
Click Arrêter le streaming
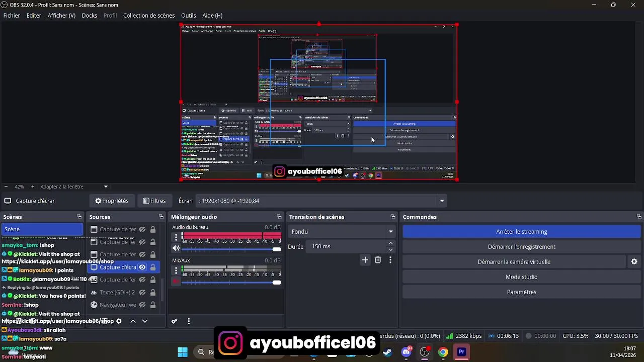click(521, 231)
